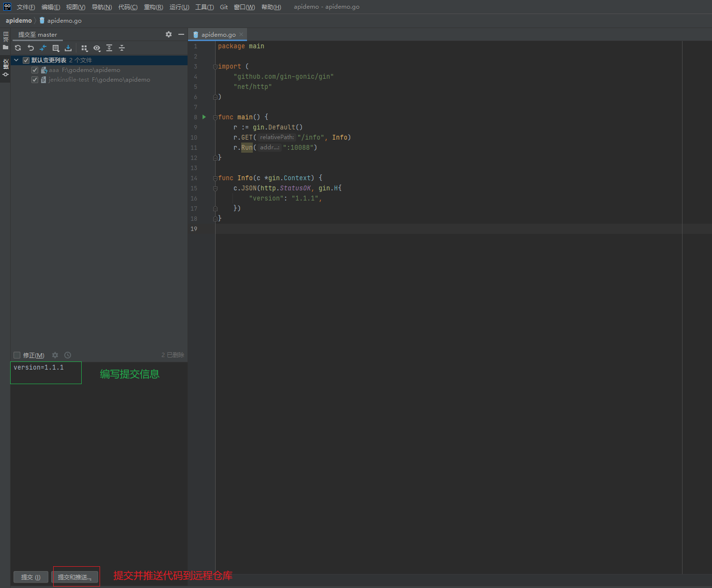Open commit panel gear settings

click(169, 34)
